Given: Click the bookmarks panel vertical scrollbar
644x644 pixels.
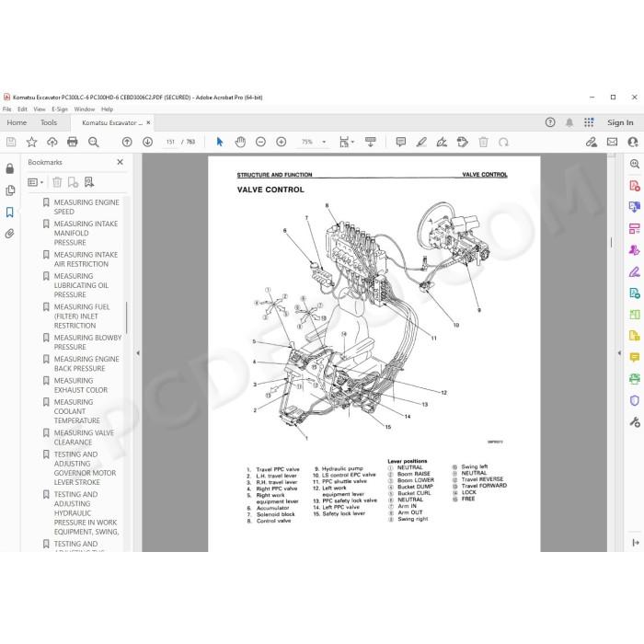Looking at the screenshot, I should [x=127, y=317].
